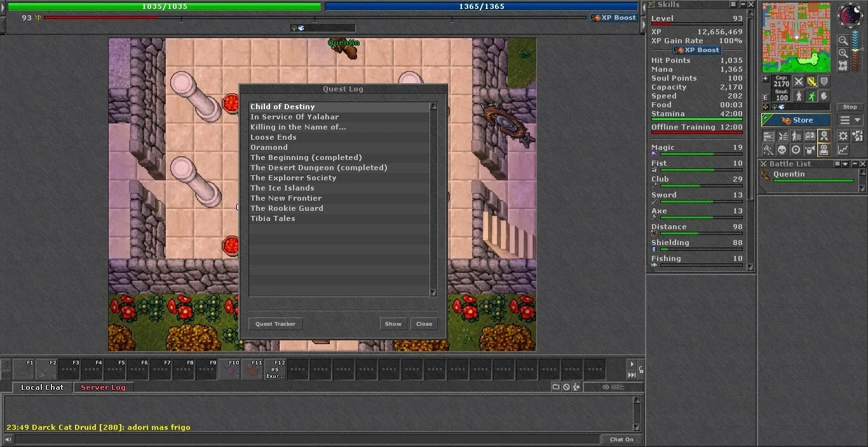The height and width of the screenshot is (447, 868).
Task: Click XP Boost button in Skills panel
Action: pyautogui.click(x=697, y=50)
